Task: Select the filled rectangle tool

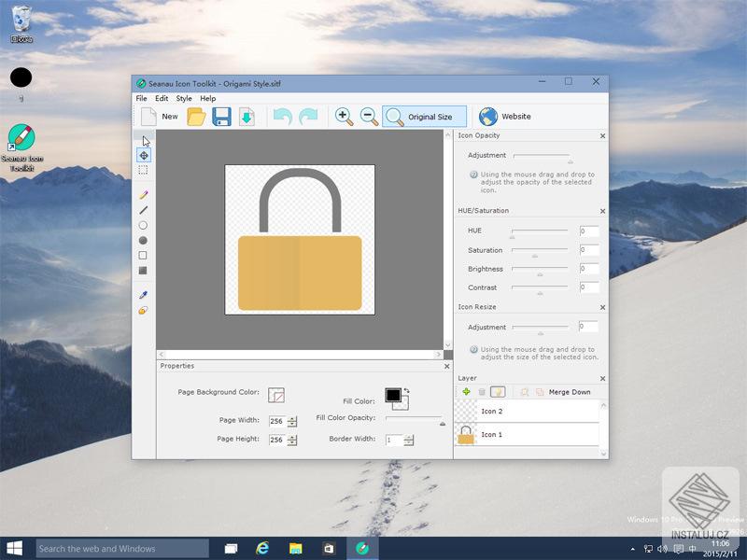Action: (x=143, y=271)
